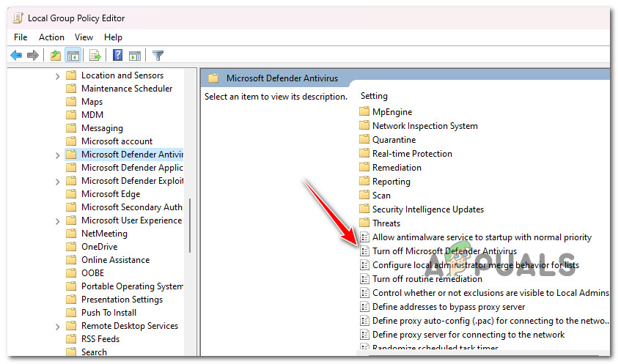Click the Scan folder icon
The width and height of the screenshot is (618, 364).
pos(364,195)
